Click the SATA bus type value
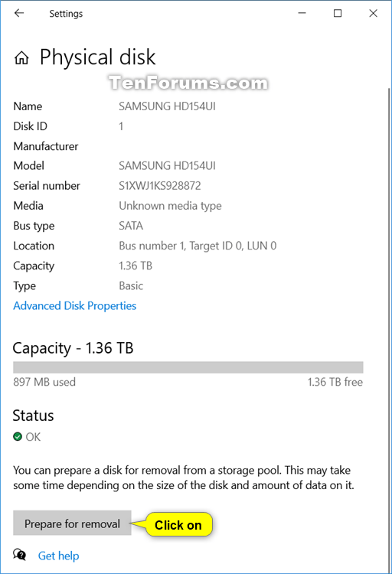The width and height of the screenshot is (392, 574). point(131,226)
